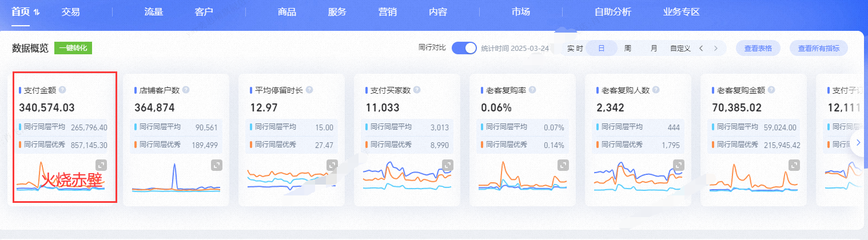Image resolution: width=868 pixels, height=240 pixels.
Task: Go to next date with right chevron
Action: tap(715, 48)
